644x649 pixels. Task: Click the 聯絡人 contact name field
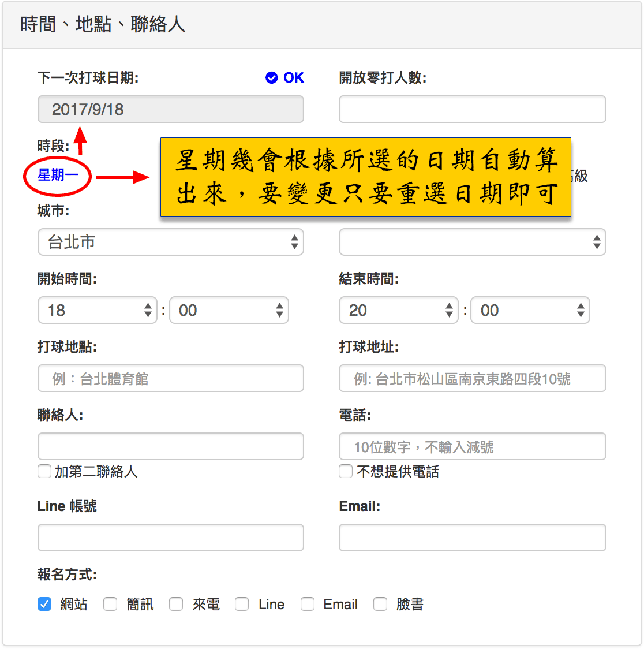[170, 447]
